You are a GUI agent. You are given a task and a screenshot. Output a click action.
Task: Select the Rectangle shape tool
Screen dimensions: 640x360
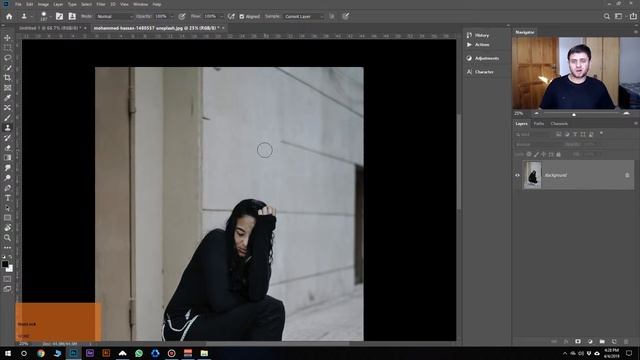[x=7, y=218]
